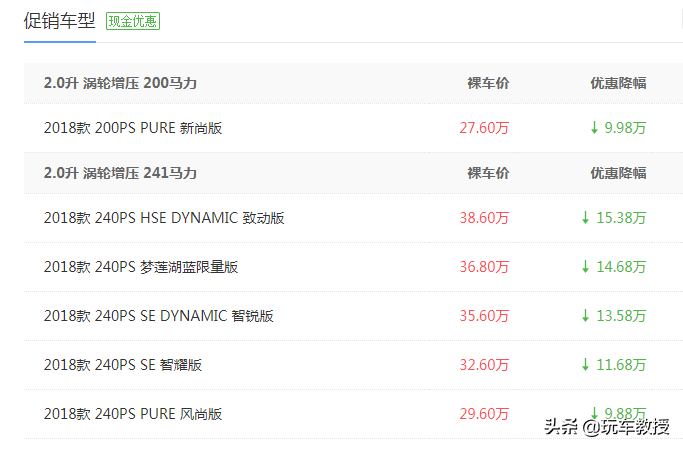The height and width of the screenshot is (449, 683).
Task: Click 优惠降幅 header in 200马力 group
Action: pyautogui.click(x=619, y=83)
